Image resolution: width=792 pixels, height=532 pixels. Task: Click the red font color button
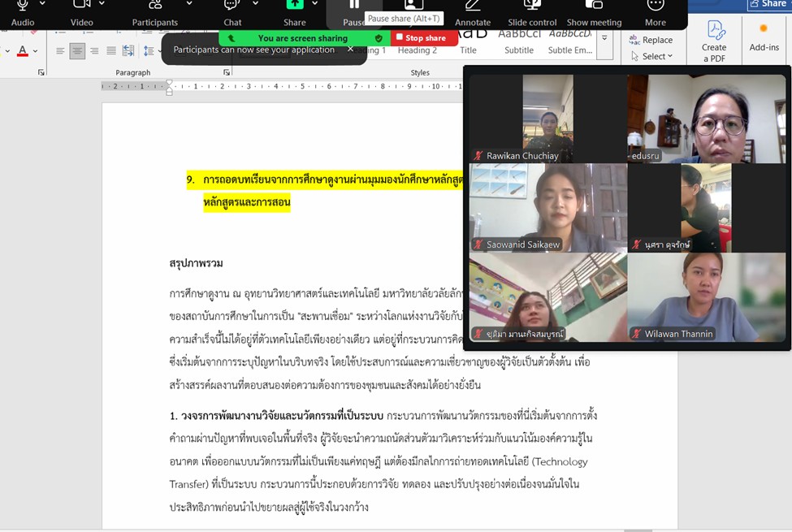coord(23,51)
